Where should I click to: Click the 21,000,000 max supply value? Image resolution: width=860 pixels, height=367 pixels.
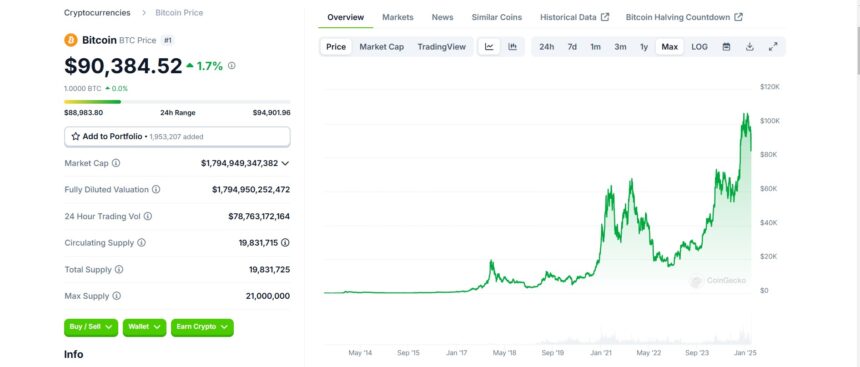[268, 296]
